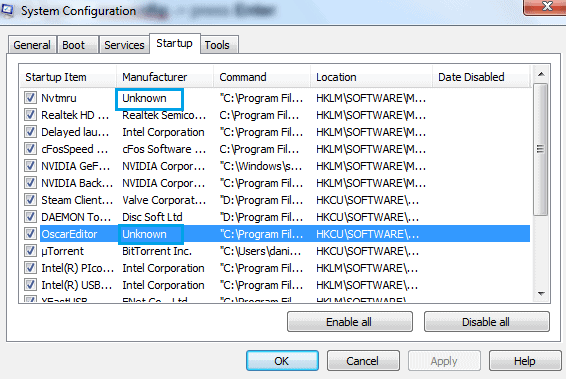Switch to the Services tab
Screen dimensions: 566x379
[124, 45]
